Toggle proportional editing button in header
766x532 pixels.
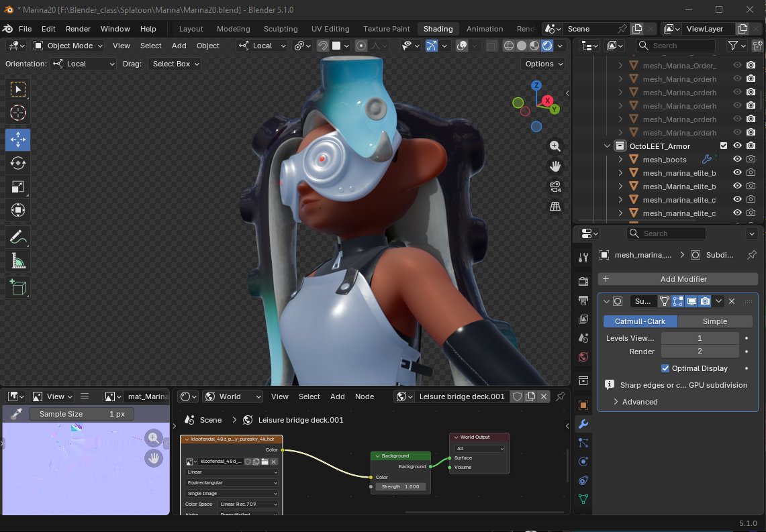pos(361,46)
